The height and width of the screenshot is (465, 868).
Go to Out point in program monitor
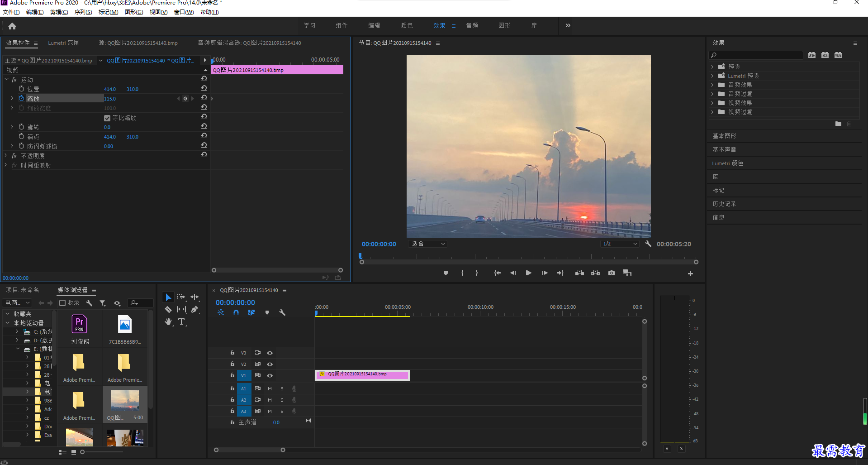(x=560, y=273)
